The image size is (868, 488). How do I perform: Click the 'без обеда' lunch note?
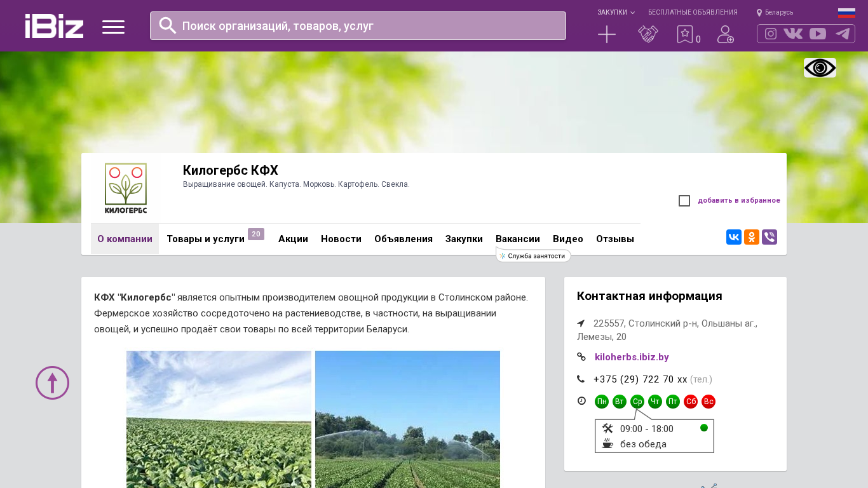(643, 444)
